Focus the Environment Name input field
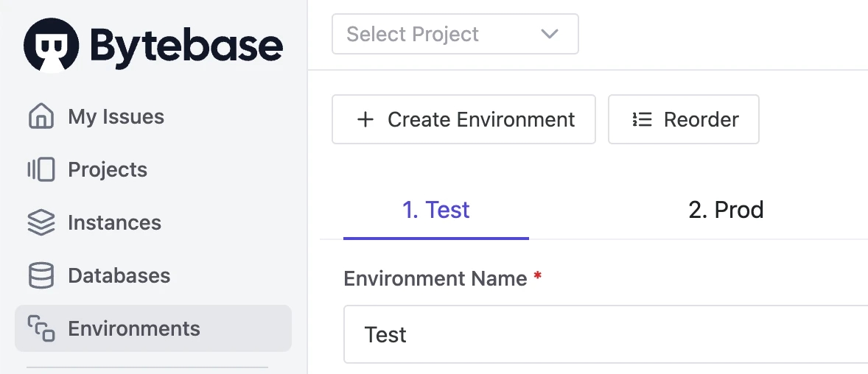This screenshot has height=374, width=868. click(x=606, y=334)
